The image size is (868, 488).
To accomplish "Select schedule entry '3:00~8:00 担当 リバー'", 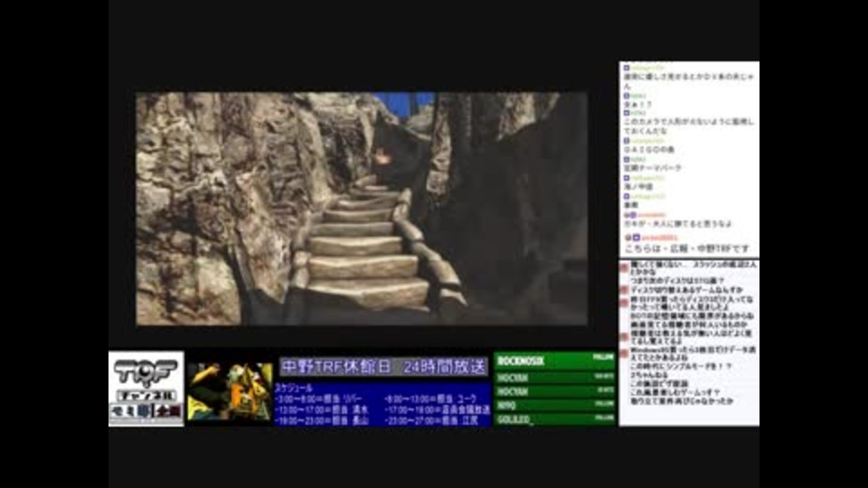I will coord(318,399).
